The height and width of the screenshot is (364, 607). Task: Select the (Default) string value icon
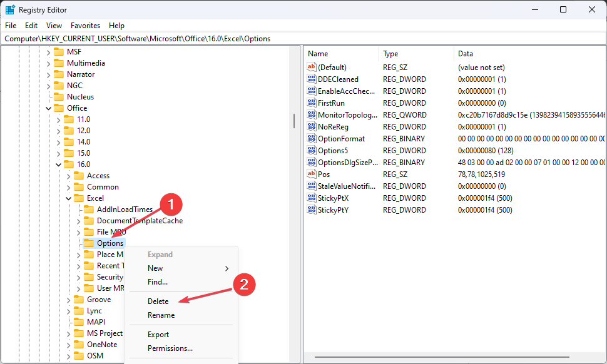tap(312, 68)
